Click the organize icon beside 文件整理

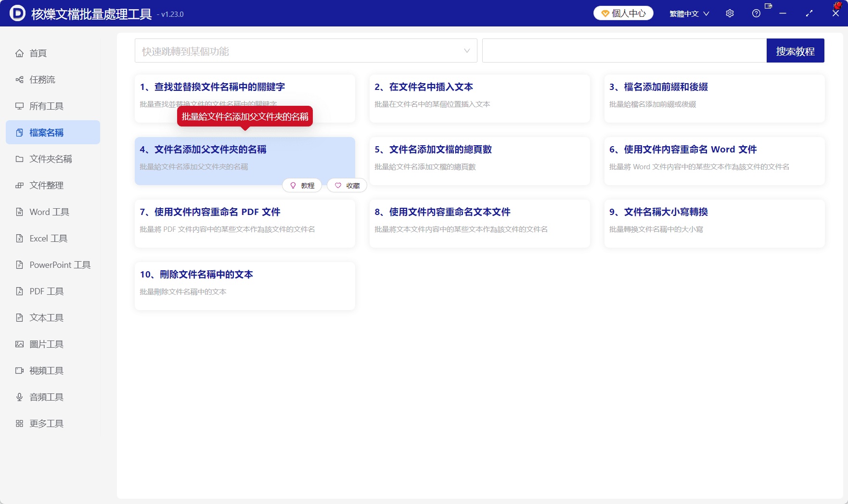point(19,186)
